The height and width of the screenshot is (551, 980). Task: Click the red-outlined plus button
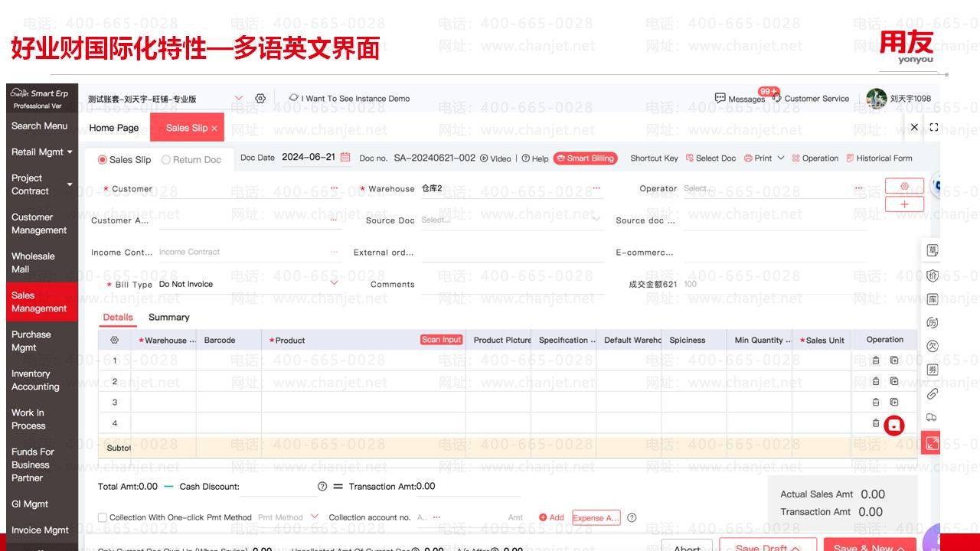pyautogui.click(x=904, y=204)
